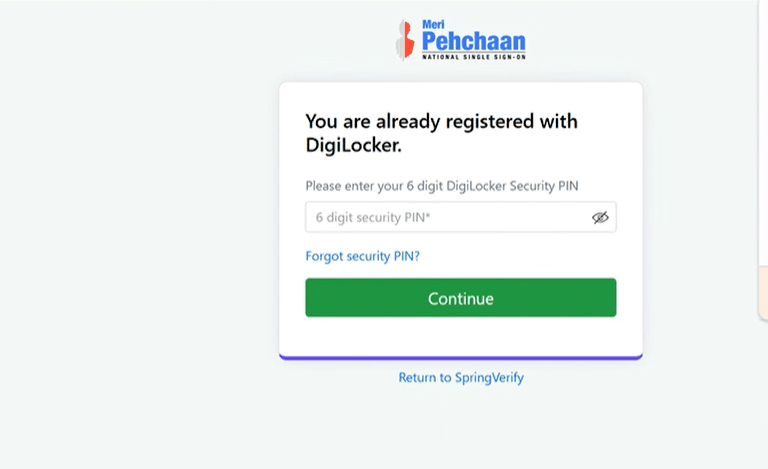Focus the 6 digit security PIN field
Image resolution: width=768 pixels, height=469 pixels.
click(x=445, y=217)
